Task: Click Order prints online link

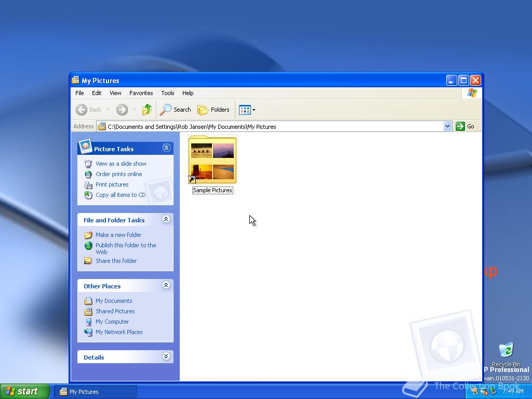Action: [119, 174]
